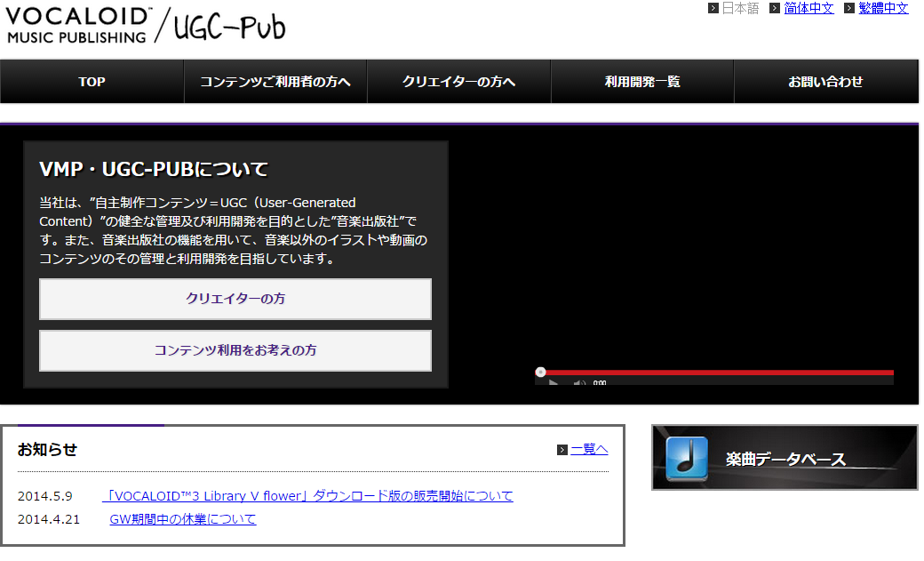Click the クリエイターの方 button
Viewport: 924px width, 561px height.
(235, 299)
